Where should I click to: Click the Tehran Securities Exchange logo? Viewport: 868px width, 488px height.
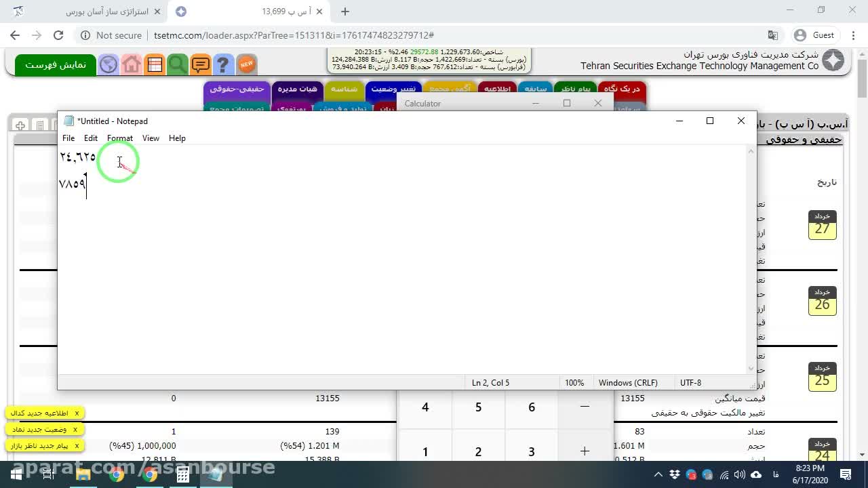(833, 61)
